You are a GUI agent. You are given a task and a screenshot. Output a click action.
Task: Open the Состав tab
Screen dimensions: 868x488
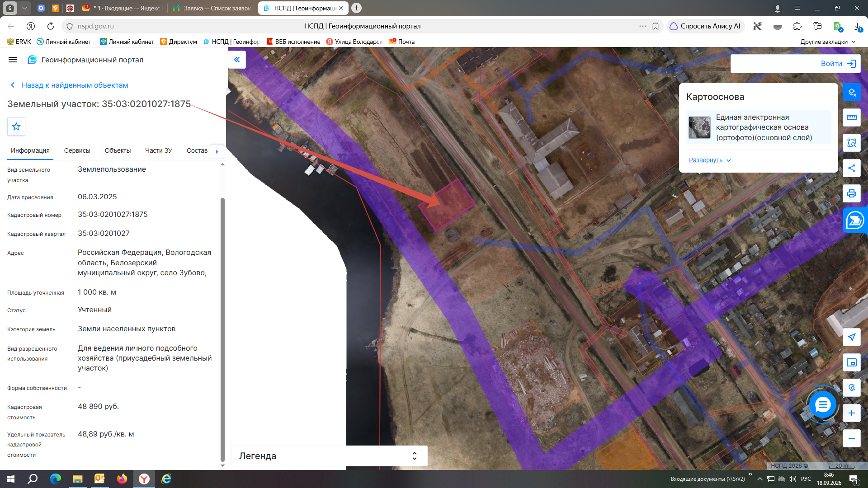197,150
